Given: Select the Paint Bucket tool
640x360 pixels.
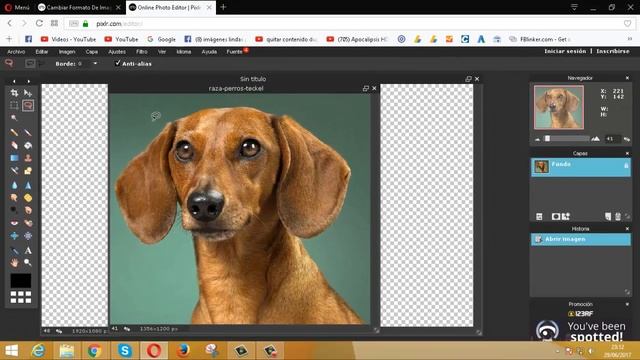Looking at the screenshot, I should 28,145.
